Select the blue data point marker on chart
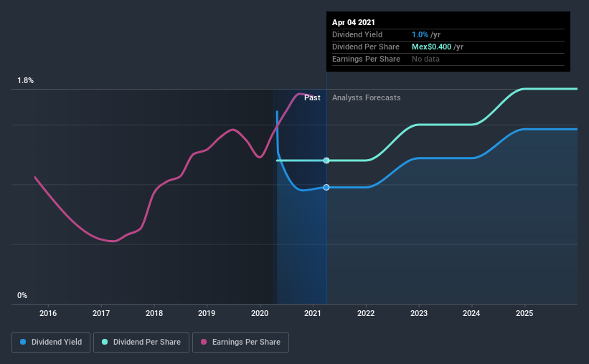 tap(326, 187)
